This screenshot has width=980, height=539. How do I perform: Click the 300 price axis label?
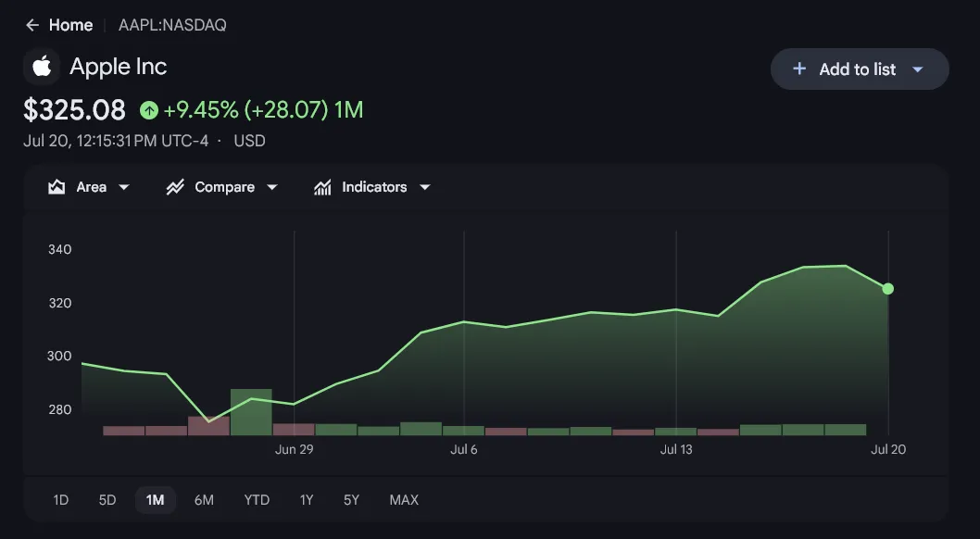pos(59,356)
